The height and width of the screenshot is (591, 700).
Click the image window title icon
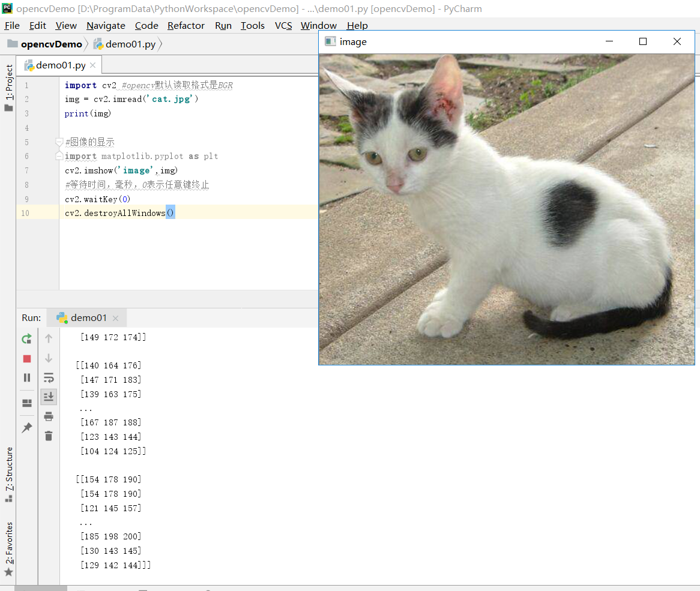pyautogui.click(x=330, y=41)
